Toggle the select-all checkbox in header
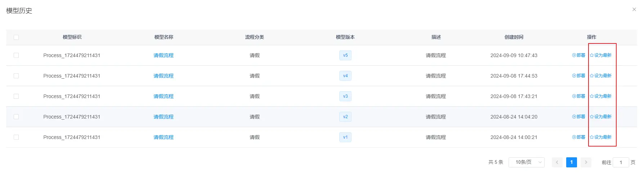 coord(16,37)
